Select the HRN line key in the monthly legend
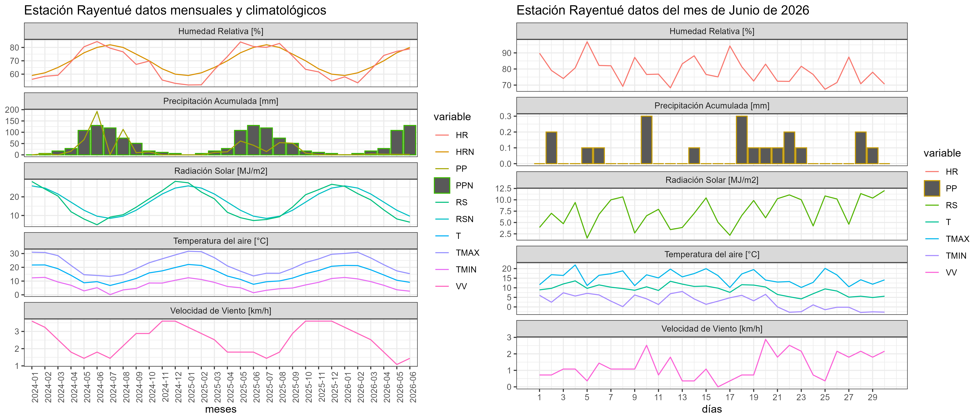980x420 pixels. (442, 152)
